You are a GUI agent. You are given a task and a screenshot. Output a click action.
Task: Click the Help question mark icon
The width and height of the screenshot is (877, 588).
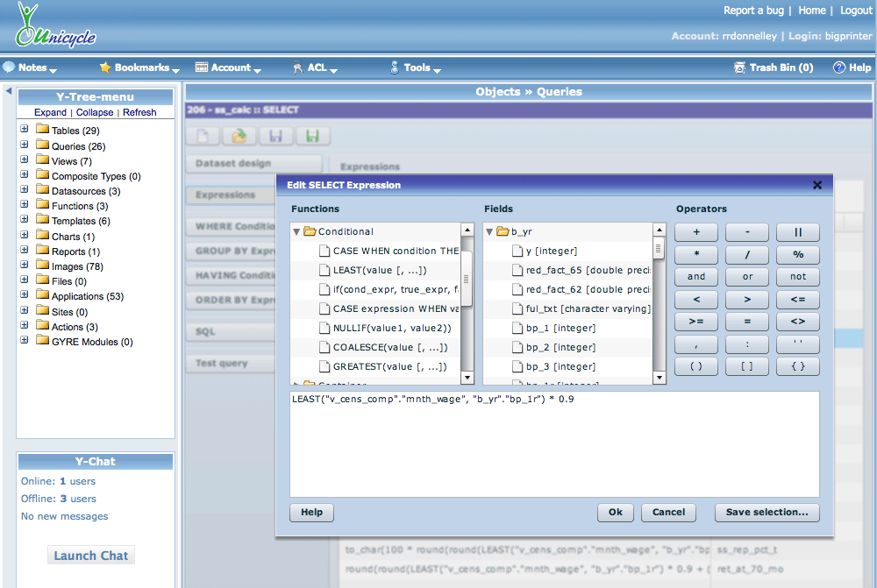(x=839, y=67)
